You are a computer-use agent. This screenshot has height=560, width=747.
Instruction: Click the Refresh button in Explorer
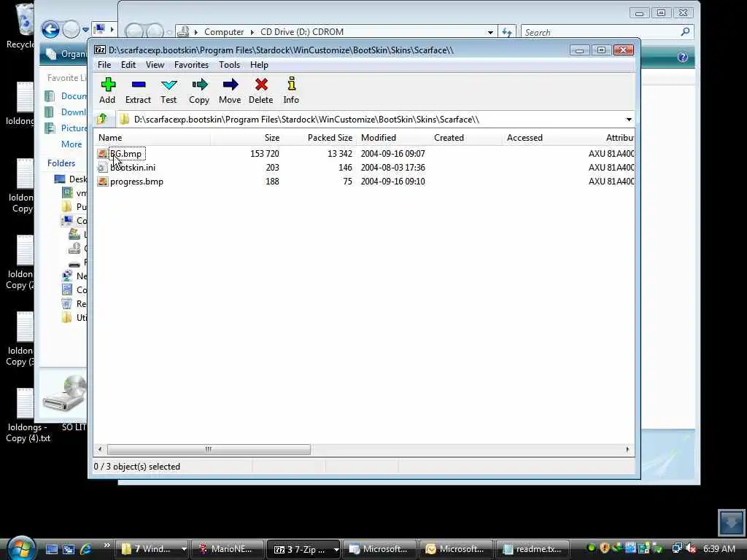[x=507, y=32]
